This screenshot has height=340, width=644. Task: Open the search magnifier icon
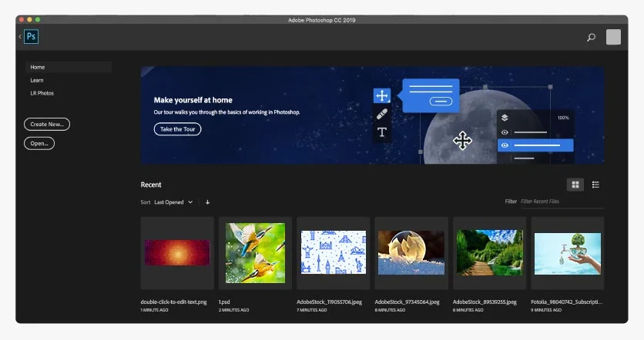(x=591, y=38)
